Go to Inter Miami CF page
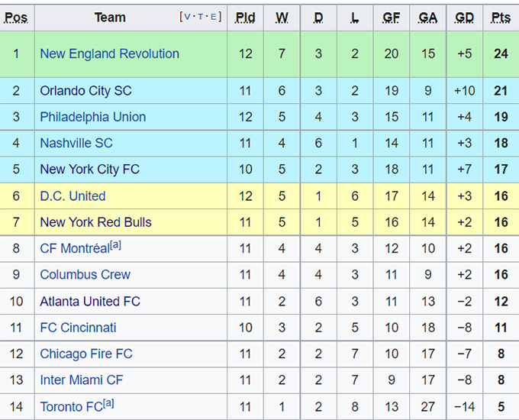519x420 pixels. [81, 380]
